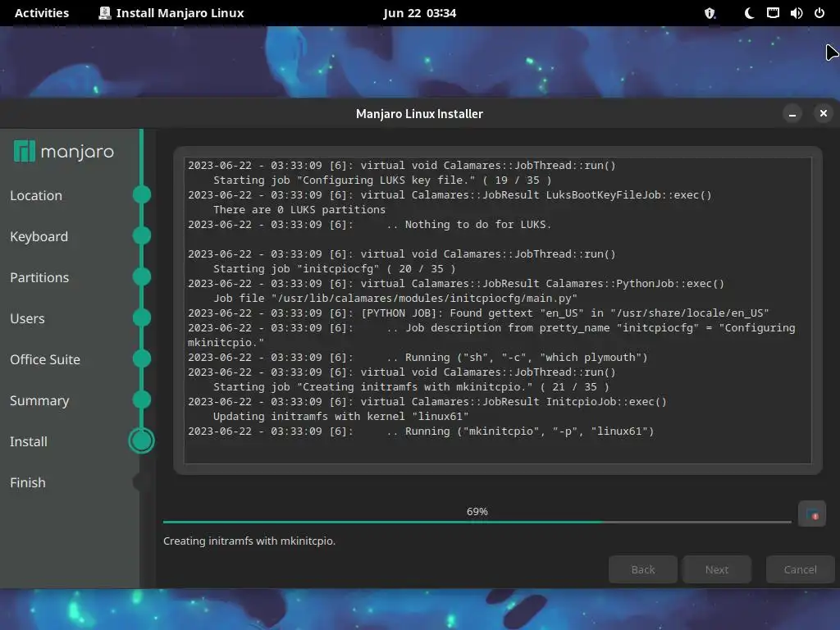The image size is (840, 630).
Task: Click the security shield tray icon
Action: tap(710, 13)
